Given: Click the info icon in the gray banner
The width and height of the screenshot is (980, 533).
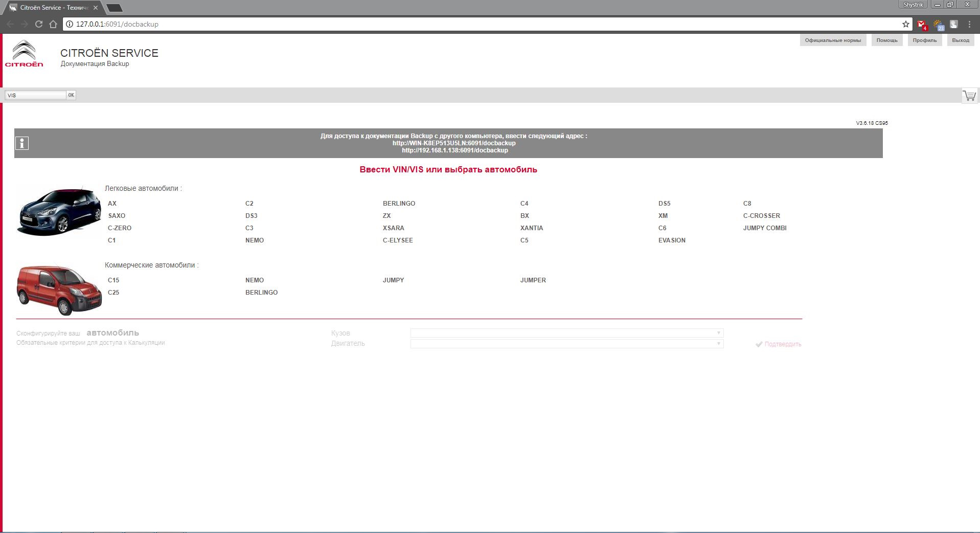Looking at the screenshot, I should point(22,143).
